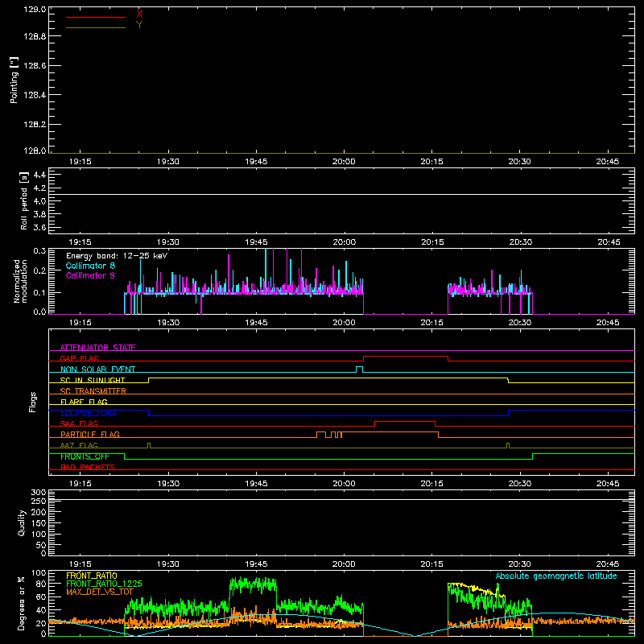Viewport: 644px width, 644px height.
Task: Click the 20:00 time label under Flags plot
Action: (344, 484)
